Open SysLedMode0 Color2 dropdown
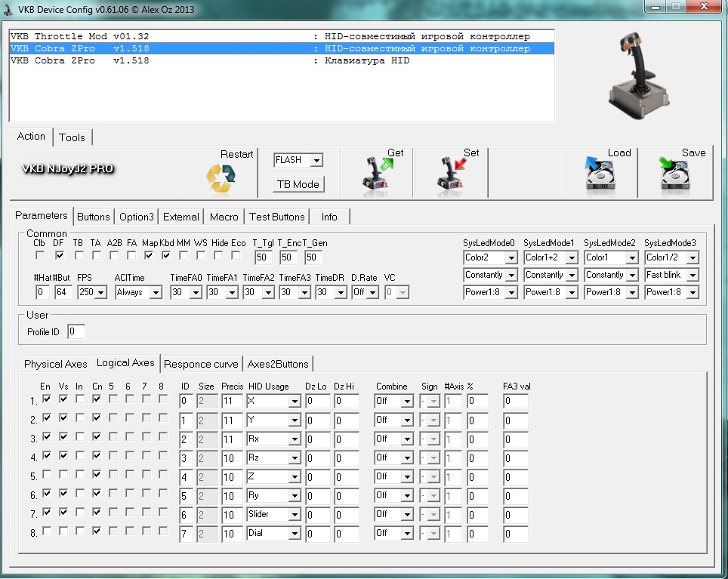 click(511, 257)
